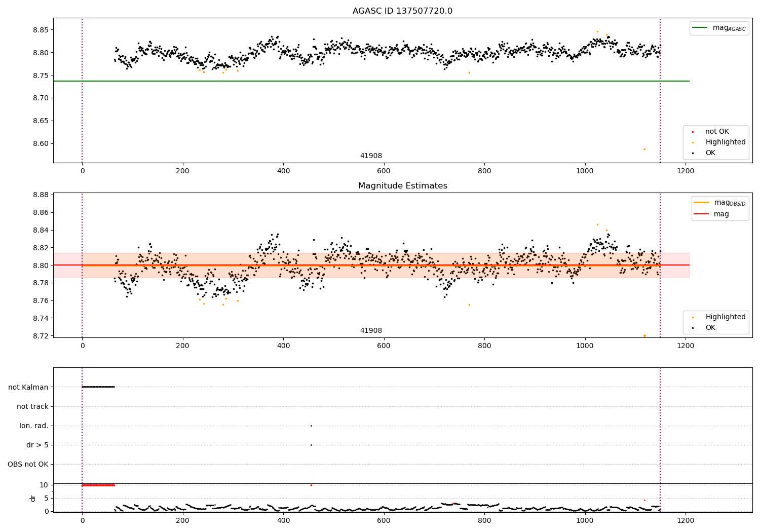
Task: Click the 5 tick on the dr axis
Action: coord(47,499)
